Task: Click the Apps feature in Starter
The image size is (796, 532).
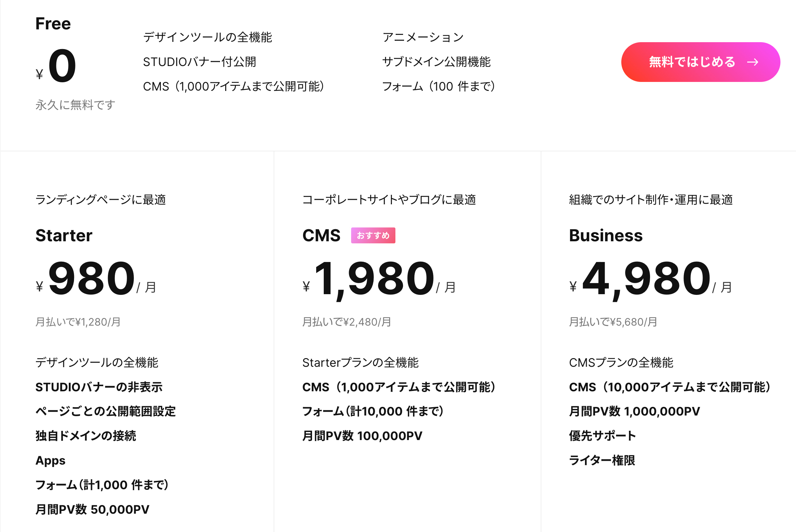Action: tap(51, 460)
